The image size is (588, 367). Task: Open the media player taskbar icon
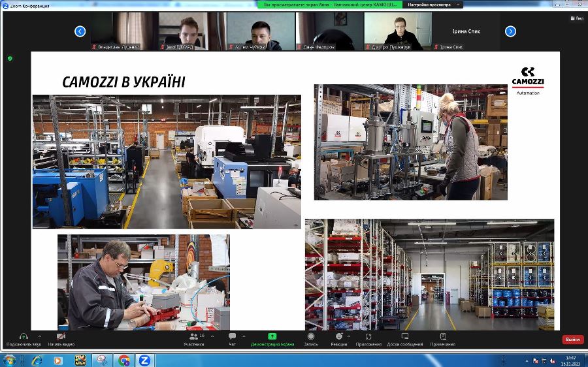click(x=57, y=360)
